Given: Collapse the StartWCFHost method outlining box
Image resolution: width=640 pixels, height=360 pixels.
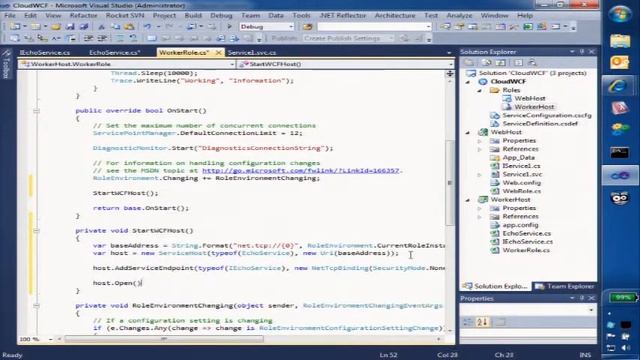Looking at the screenshot, I should (36, 231).
